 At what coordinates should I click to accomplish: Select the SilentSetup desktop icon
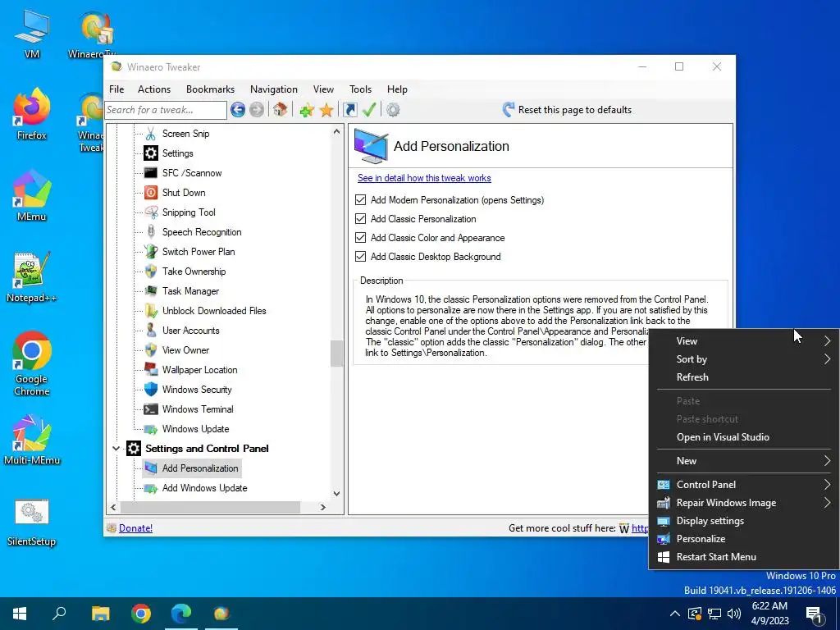tap(32, 523)
